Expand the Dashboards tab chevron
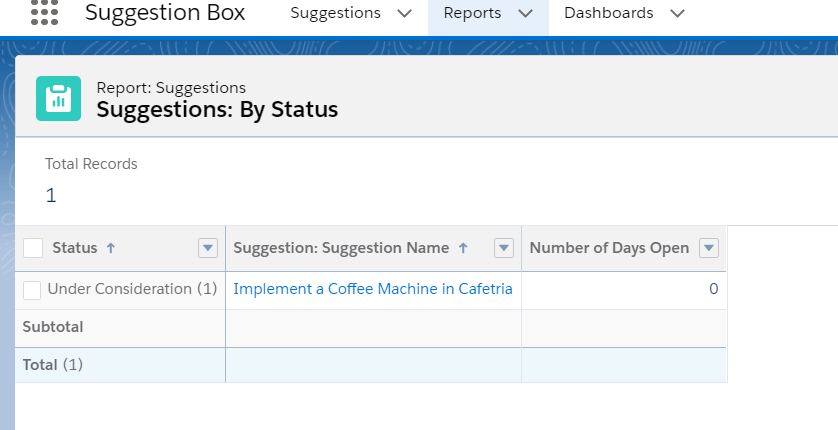Image resolution: width=838 pixels, height=430 pixels. [x=678, y=13]
